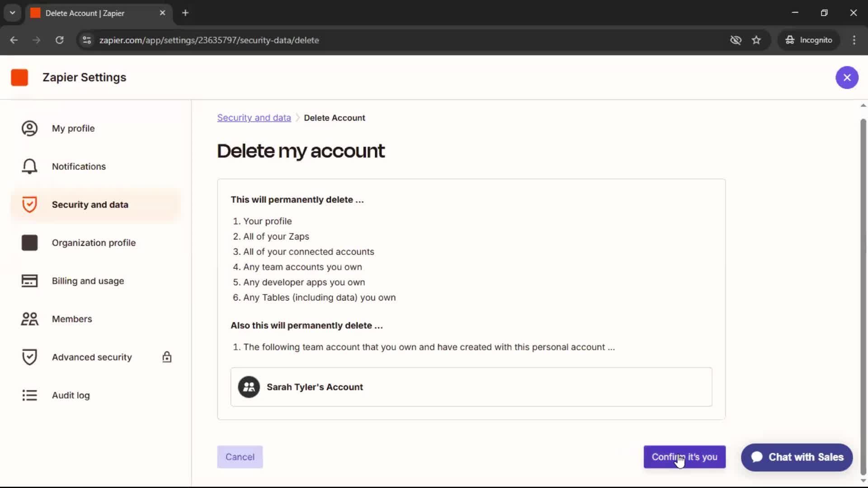Click the Organization profile square icon

pos(29,243)
